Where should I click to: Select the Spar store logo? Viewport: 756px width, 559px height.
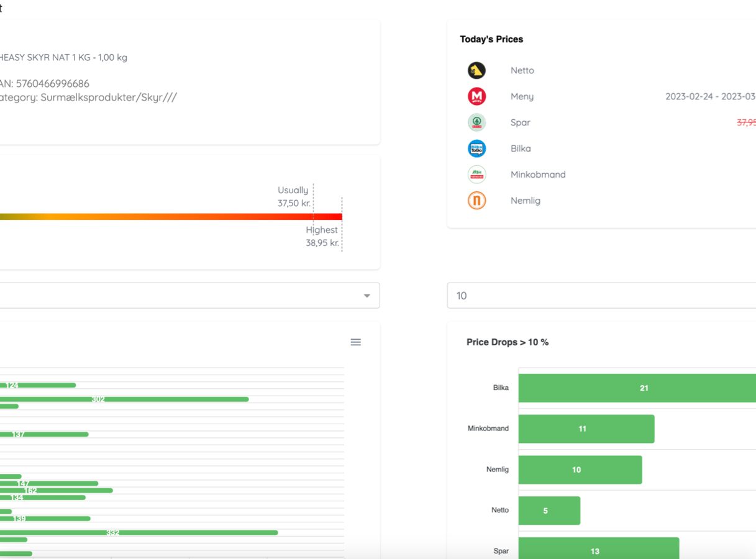(476, 122)
